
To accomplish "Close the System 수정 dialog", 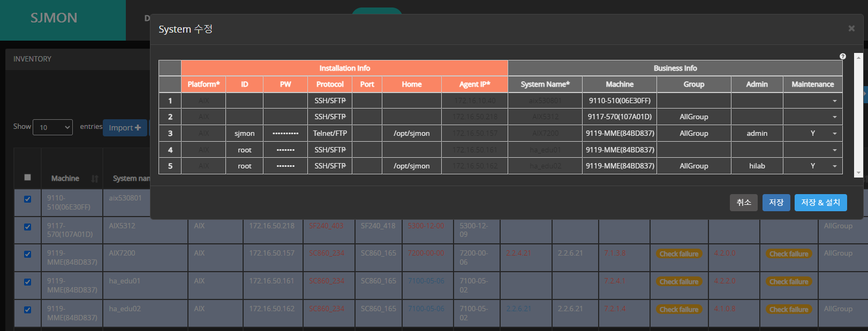I will point(851,28).
